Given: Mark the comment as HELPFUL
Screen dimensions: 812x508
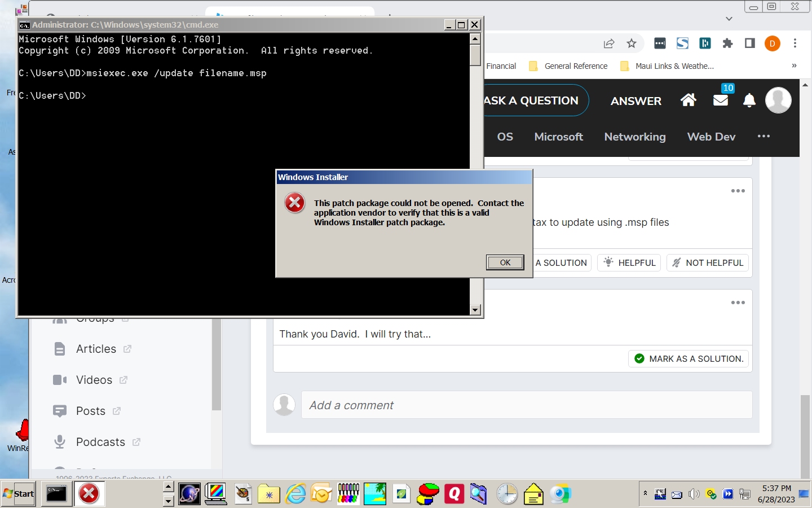Looking at the screenshot, I should pyautogui.click(x=629, y=262).
